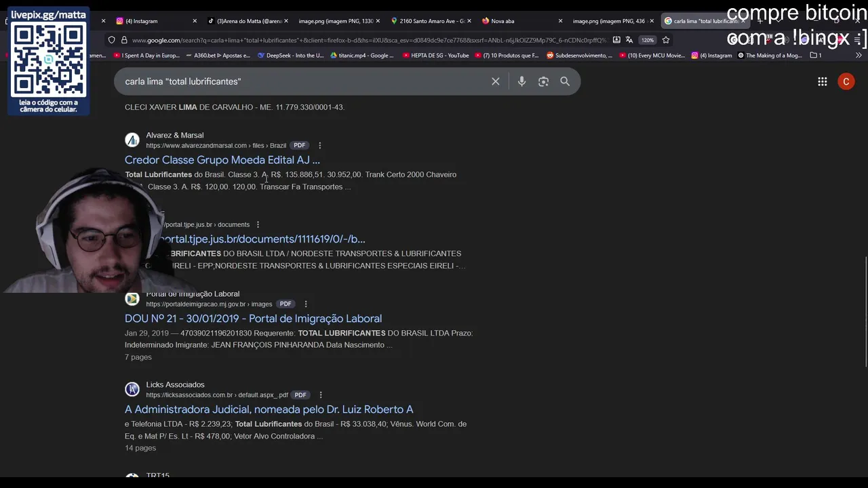
Task: Open 'A360.bet' bookmark
Action: tap(217, 56)
